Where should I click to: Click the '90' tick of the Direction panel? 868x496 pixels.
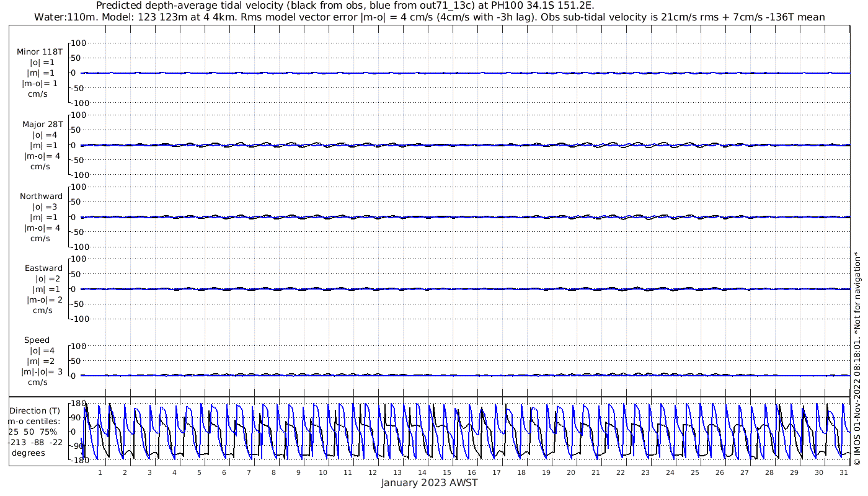pos(75,418)
